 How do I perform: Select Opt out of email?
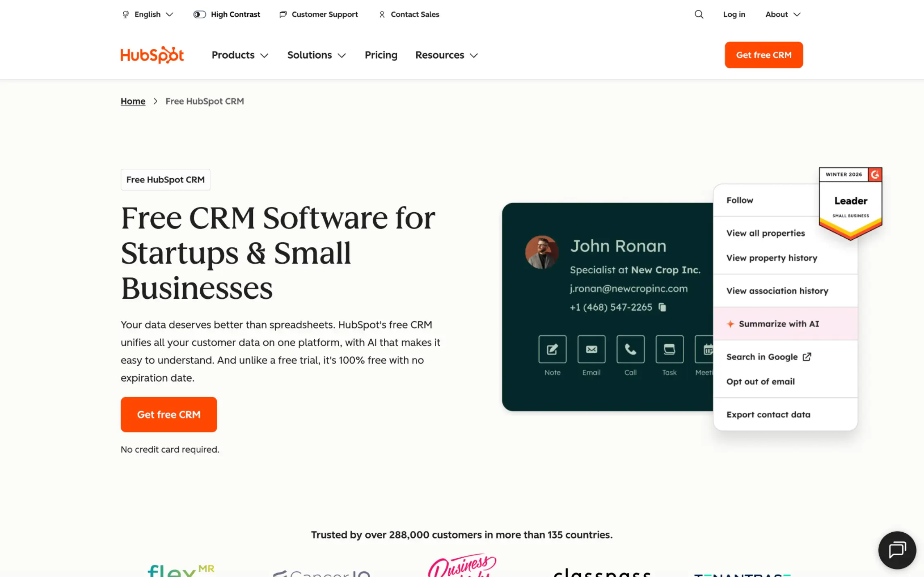point(760,382)
